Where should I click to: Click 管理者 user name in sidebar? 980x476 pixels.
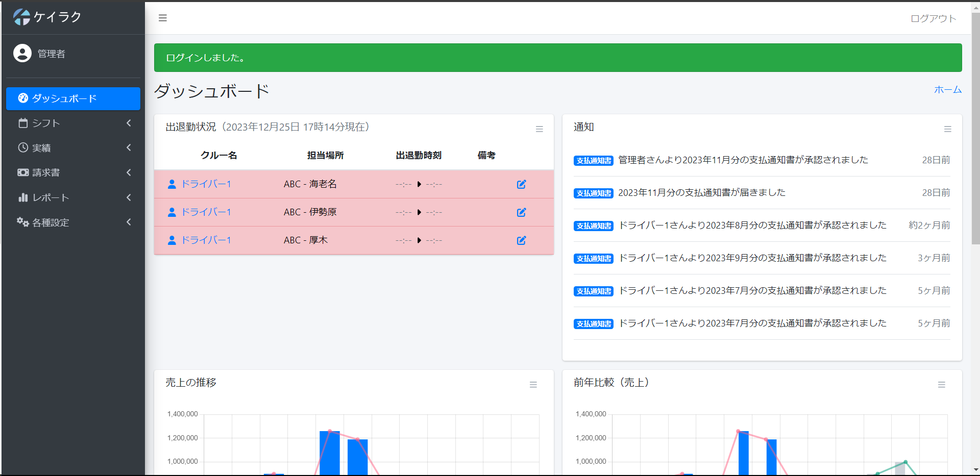(x=52, y=54)
